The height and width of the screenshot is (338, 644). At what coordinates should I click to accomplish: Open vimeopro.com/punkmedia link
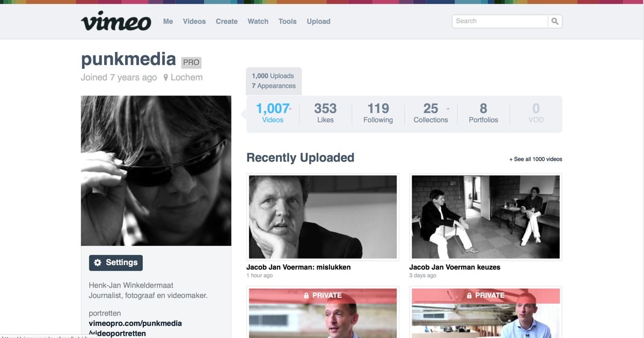(135, 324)
